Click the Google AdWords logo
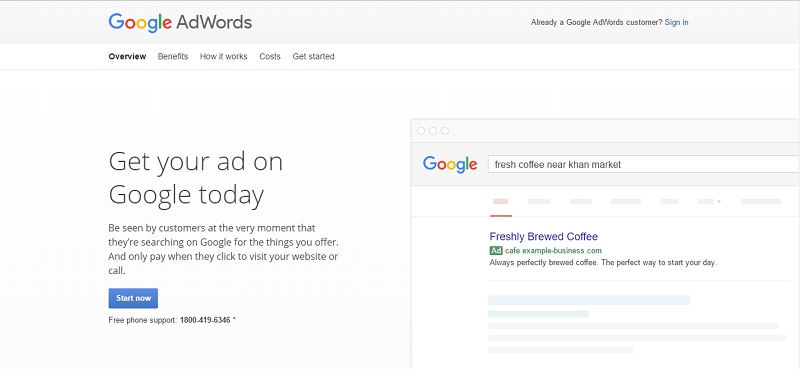This screenshot has width=800, height=369. [180, 22]
